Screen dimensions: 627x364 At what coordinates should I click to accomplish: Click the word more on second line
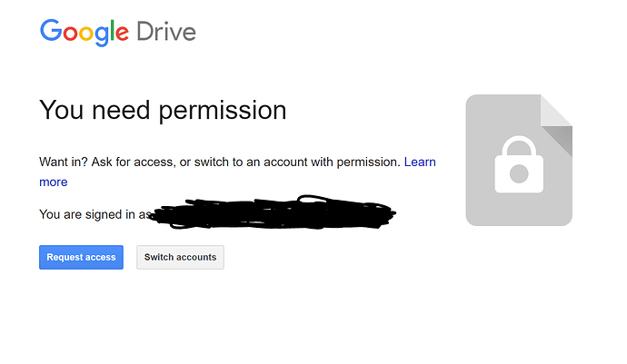coord(53,182)
